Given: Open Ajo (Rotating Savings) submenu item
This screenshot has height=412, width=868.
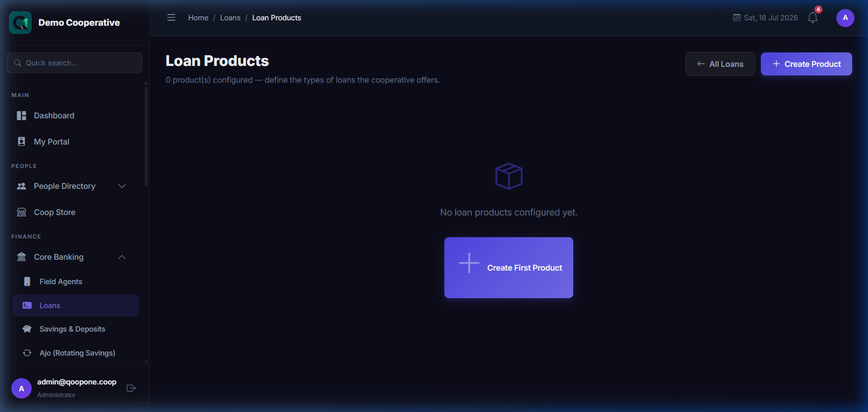Looking at the screenshot, I should [75, 353].
